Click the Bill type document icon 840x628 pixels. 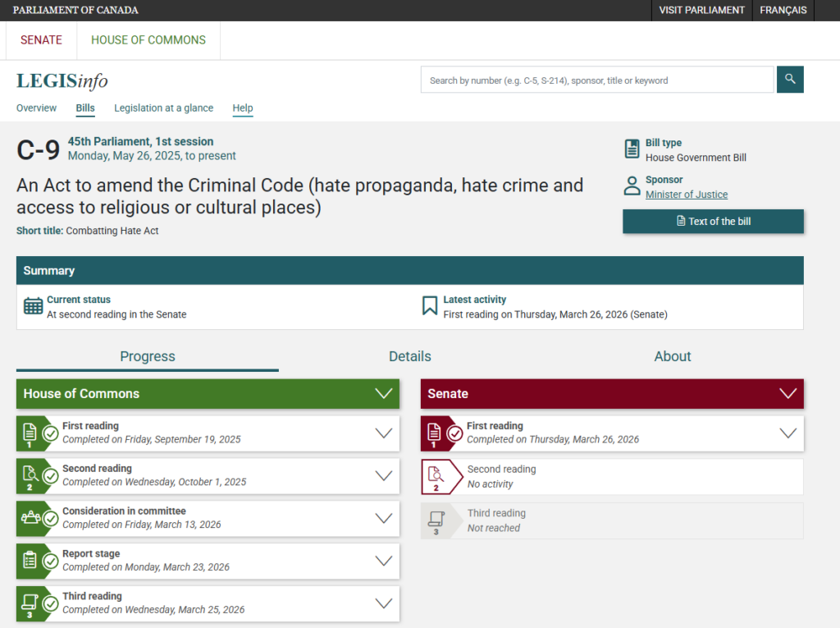click(x=632, y=149)
